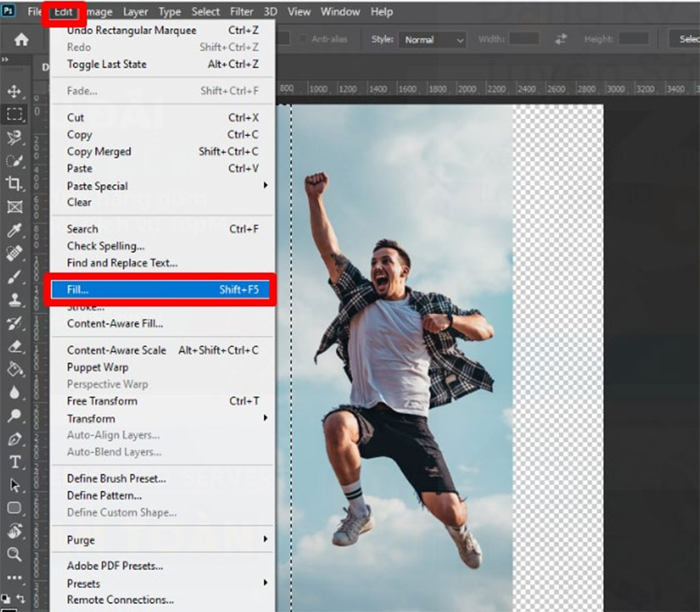Choose Content-Aware Fill... entry
700x612 pixels.
[162, 324]
